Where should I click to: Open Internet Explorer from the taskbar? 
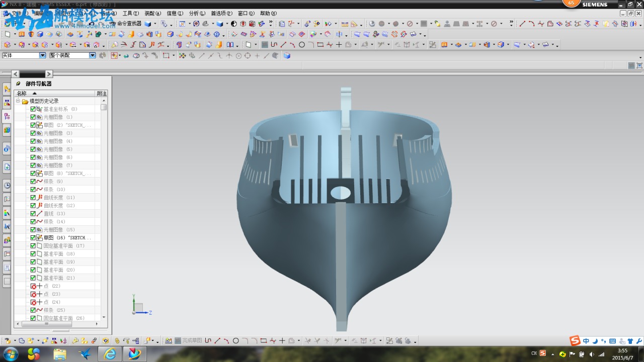(110, 354)
